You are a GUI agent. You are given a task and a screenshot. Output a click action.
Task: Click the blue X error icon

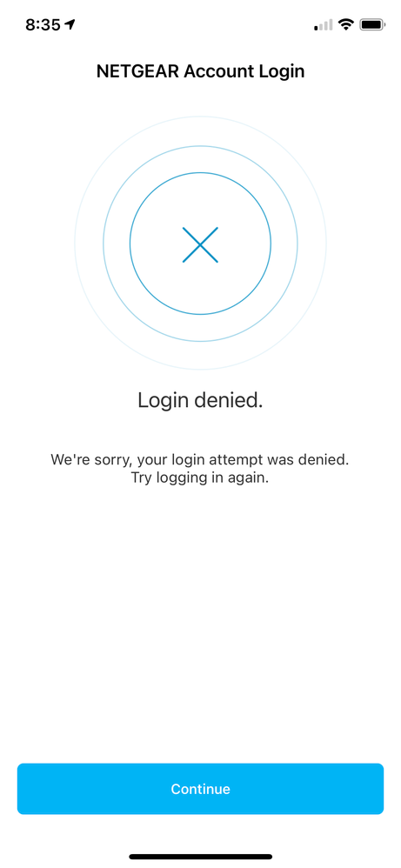pos(200,244)
